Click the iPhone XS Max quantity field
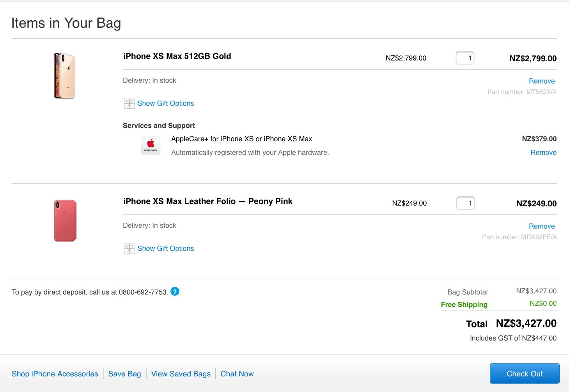The width and height of the screenshot is (569, 392). pos(465,58)
